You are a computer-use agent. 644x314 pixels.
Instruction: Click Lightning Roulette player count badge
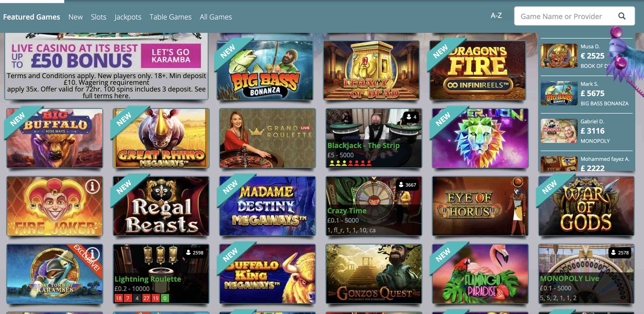(x=195, y=253)
